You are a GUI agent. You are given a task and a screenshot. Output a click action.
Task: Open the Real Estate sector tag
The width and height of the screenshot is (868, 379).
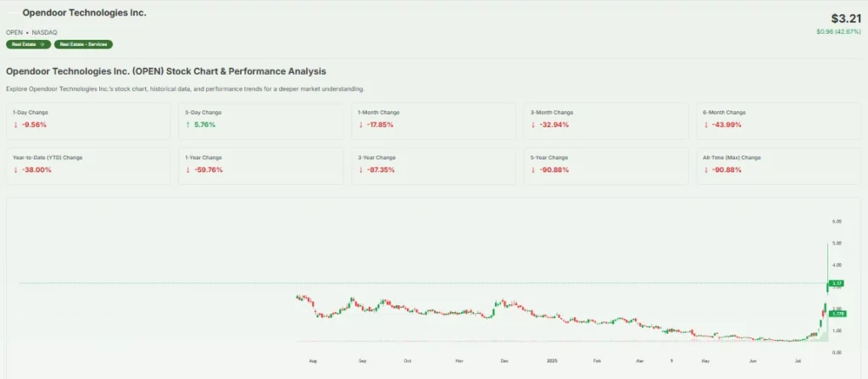coord(28,44)
